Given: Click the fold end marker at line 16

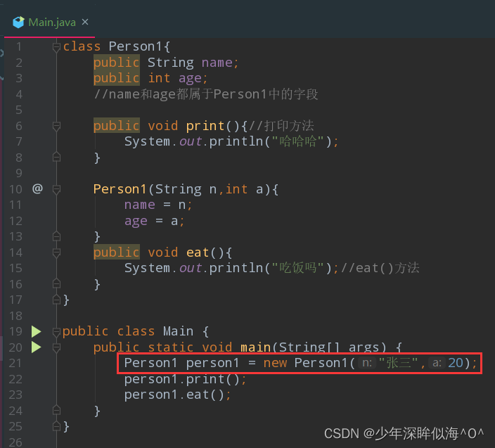Looking at the screenshot, I should [x=56, y=284].
